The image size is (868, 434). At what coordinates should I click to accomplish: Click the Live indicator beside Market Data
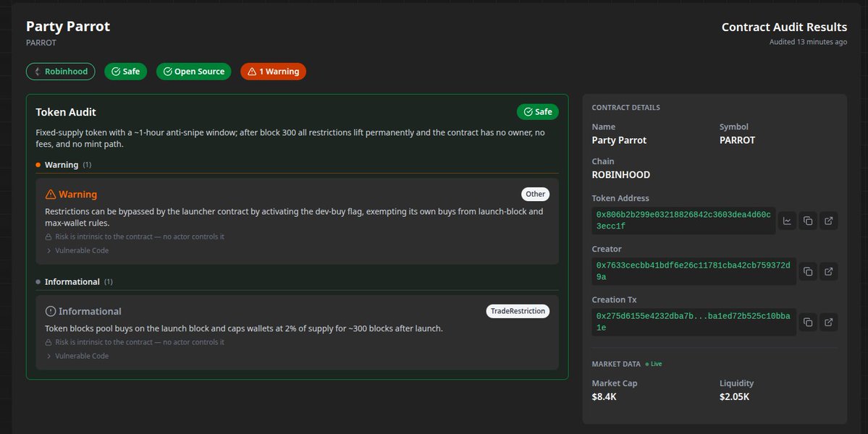[x=654, y=364]
